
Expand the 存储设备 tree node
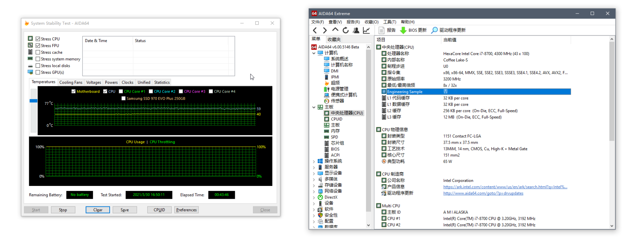click(314, 185)
